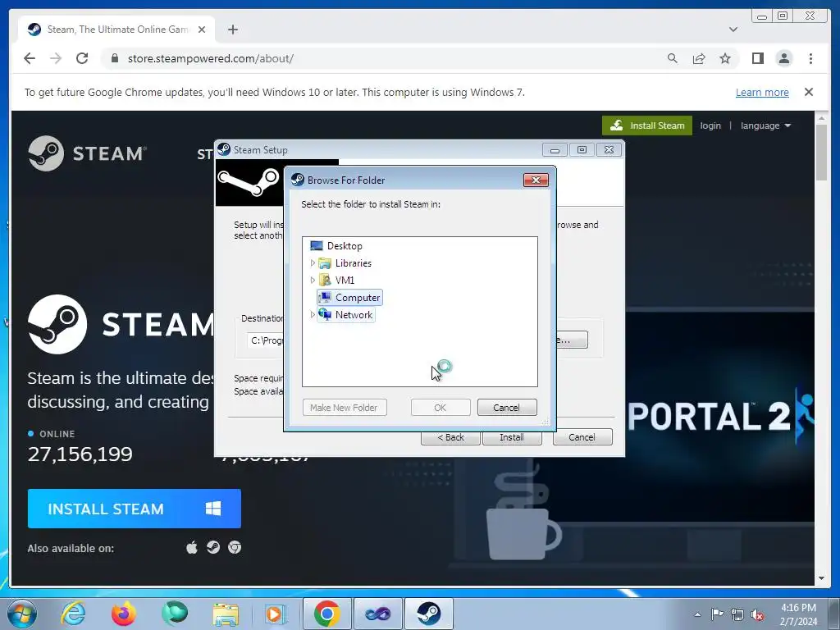
Task: Click the Apple icon under Also available on
Action: click(x=192, y=547)
